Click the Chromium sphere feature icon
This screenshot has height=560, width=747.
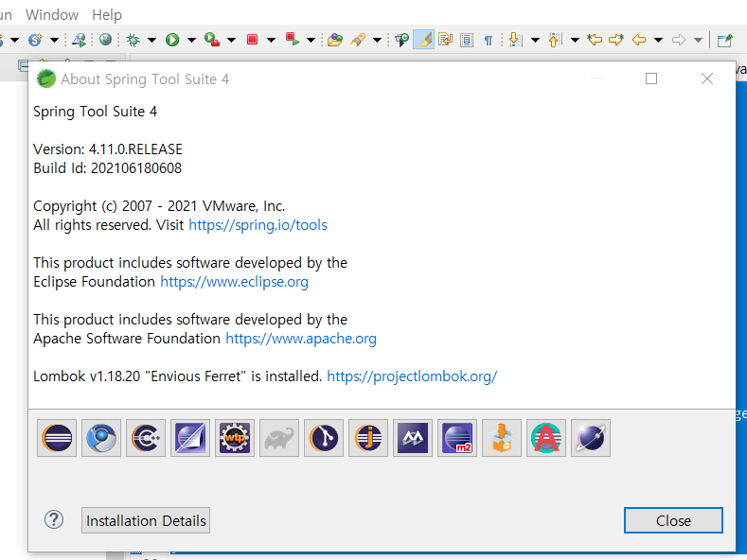[x=101, y=438]
